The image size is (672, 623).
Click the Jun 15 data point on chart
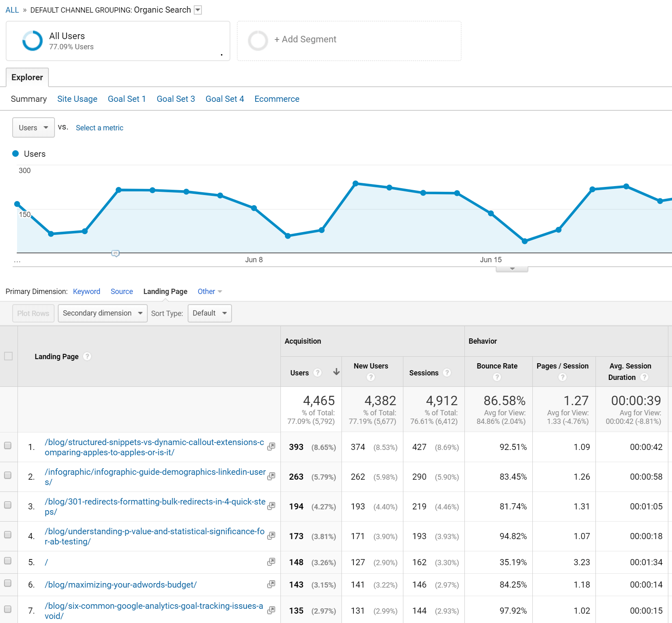[x=491, y=213]
